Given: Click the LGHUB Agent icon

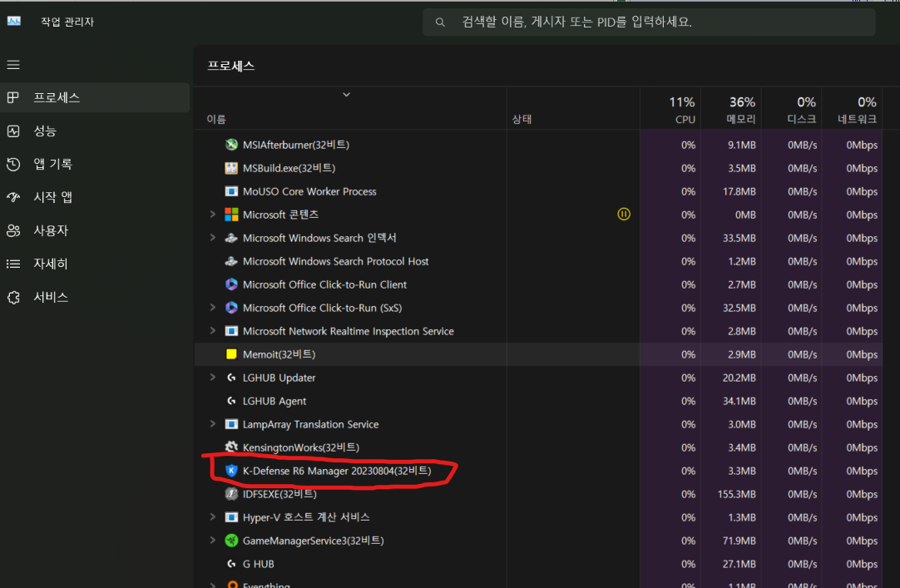Looking at the screenshot, I should point(231,401).
